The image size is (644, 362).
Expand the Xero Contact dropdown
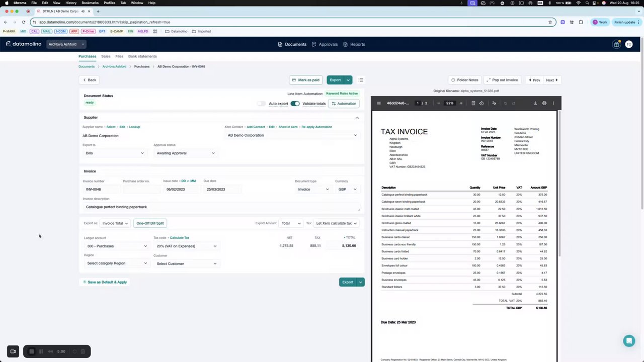pyautogui.click(x=292, y=135)
